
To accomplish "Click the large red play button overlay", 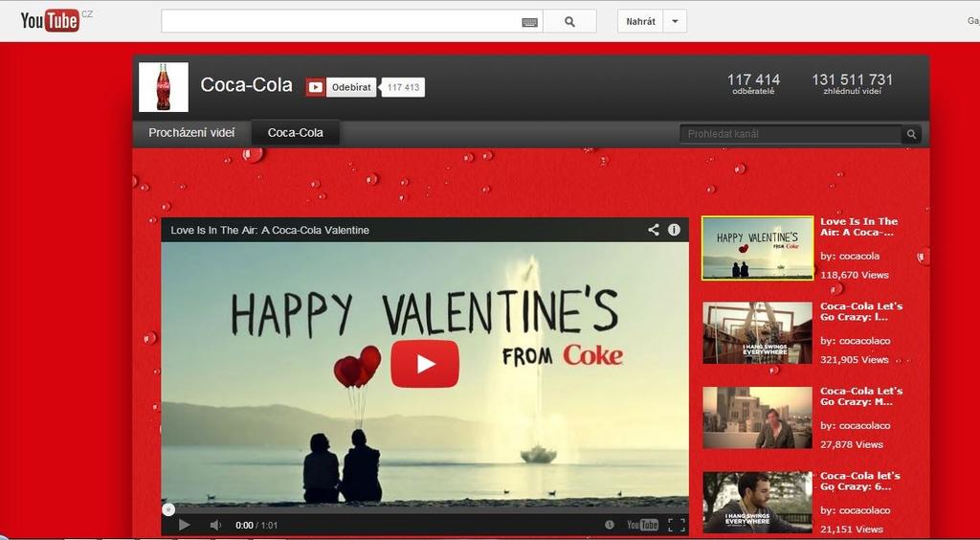I will tap(425, 364).
